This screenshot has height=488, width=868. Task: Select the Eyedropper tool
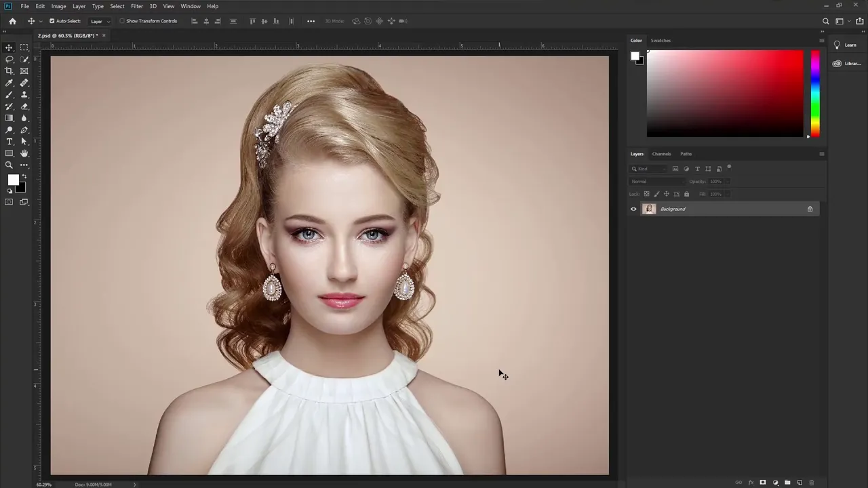point(9,83)
